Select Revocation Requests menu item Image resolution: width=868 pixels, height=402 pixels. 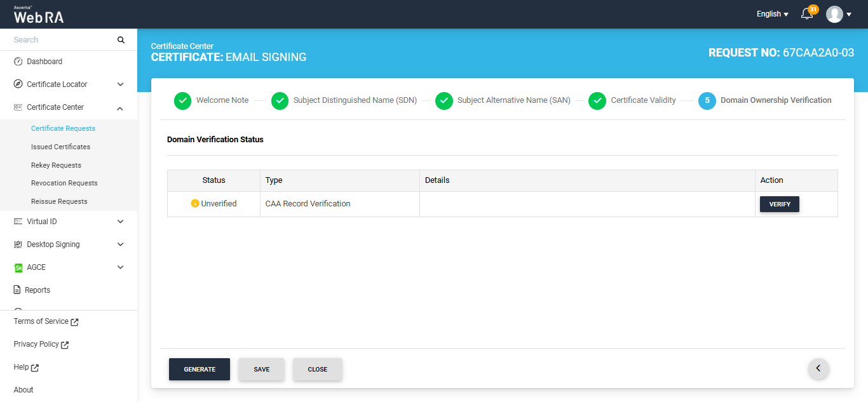pyautogui.click(x=64, y=183)
